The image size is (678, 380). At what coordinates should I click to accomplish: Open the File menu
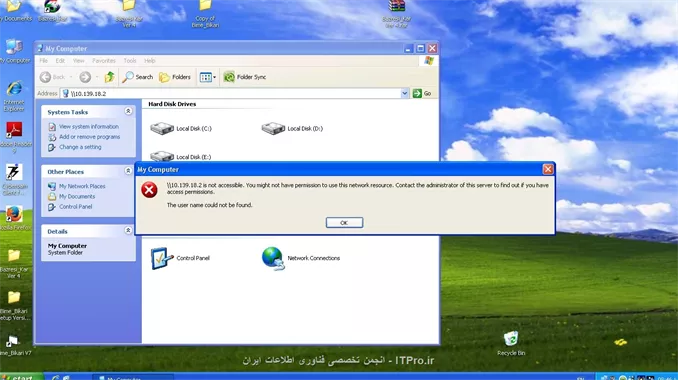point(44,61)
